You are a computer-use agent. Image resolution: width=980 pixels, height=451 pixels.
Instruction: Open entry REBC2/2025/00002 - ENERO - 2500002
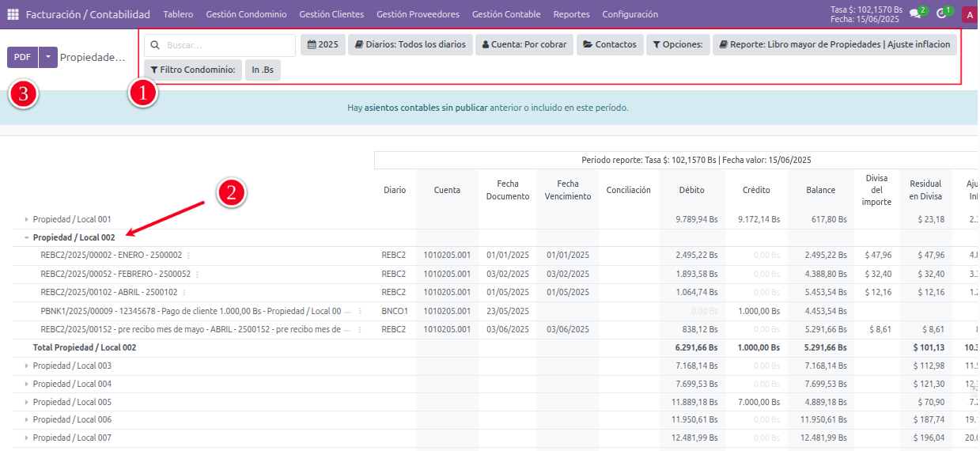[x=112, y=256]
